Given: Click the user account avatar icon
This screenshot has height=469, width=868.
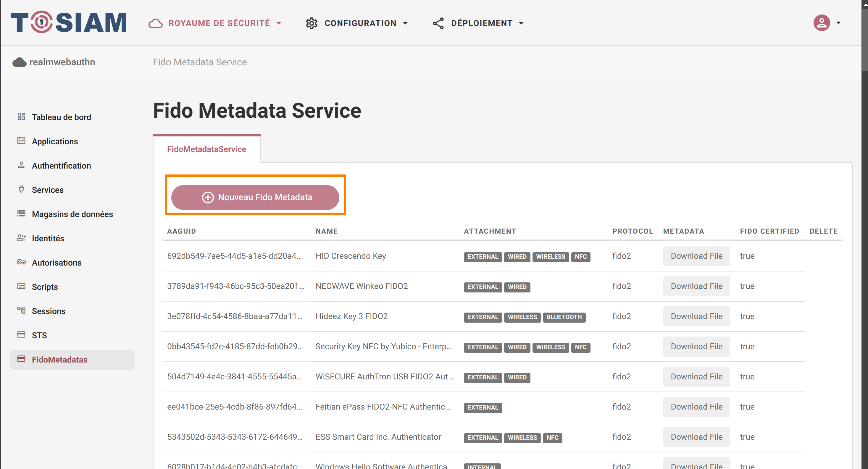Looking at the screenshot, I should coord(822,23).
